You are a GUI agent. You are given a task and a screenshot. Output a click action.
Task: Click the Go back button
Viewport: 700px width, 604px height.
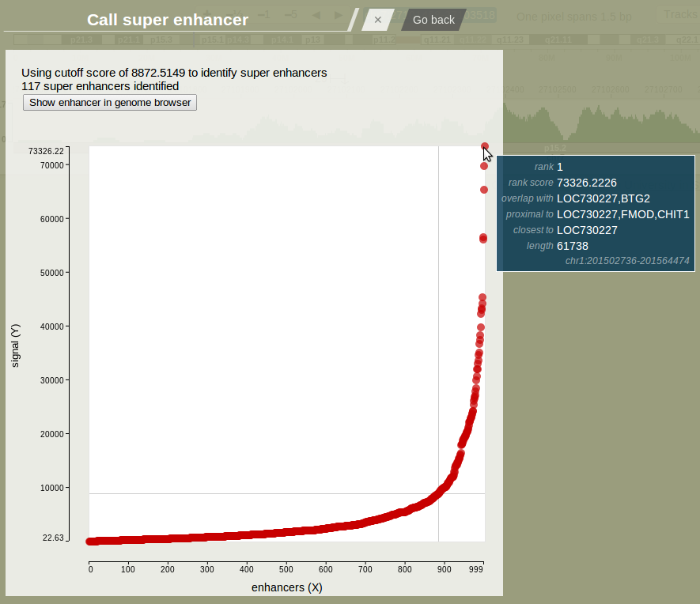tap(432, 21)
